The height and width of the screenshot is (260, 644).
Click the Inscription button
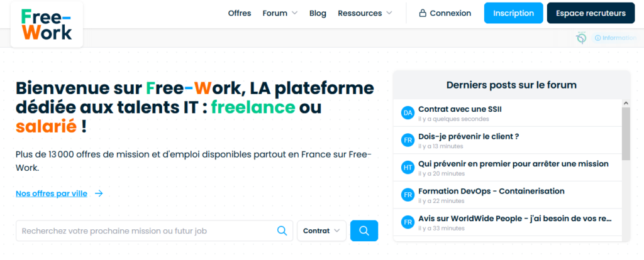point(513,13)
